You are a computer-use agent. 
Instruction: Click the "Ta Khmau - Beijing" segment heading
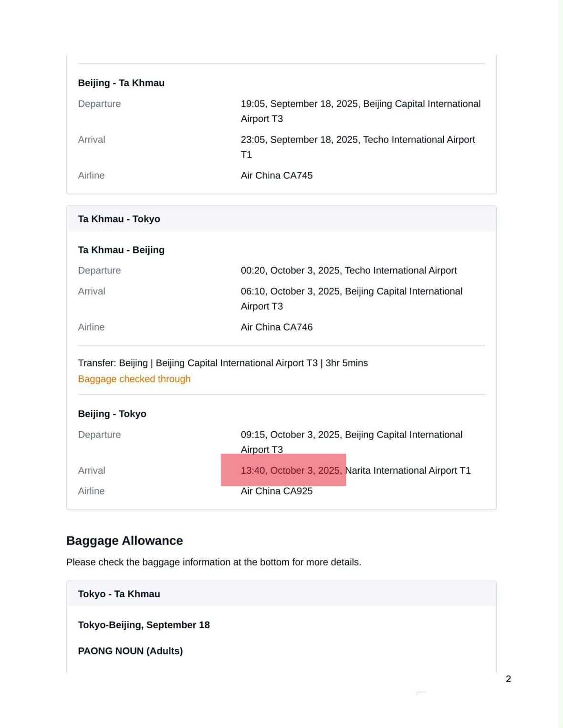pyautogui.click(x=121, y=250)
